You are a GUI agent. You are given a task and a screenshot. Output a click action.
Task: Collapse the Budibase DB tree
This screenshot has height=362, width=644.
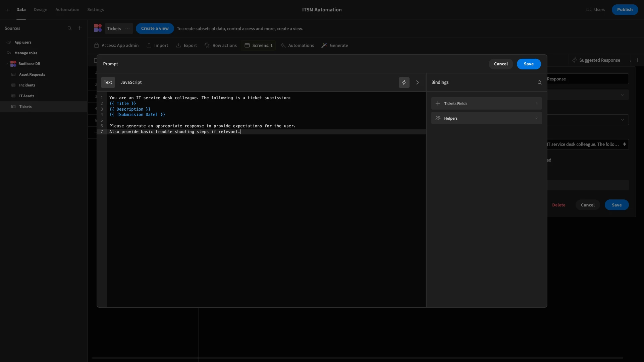pyautogui.click(x=7, y=64)
